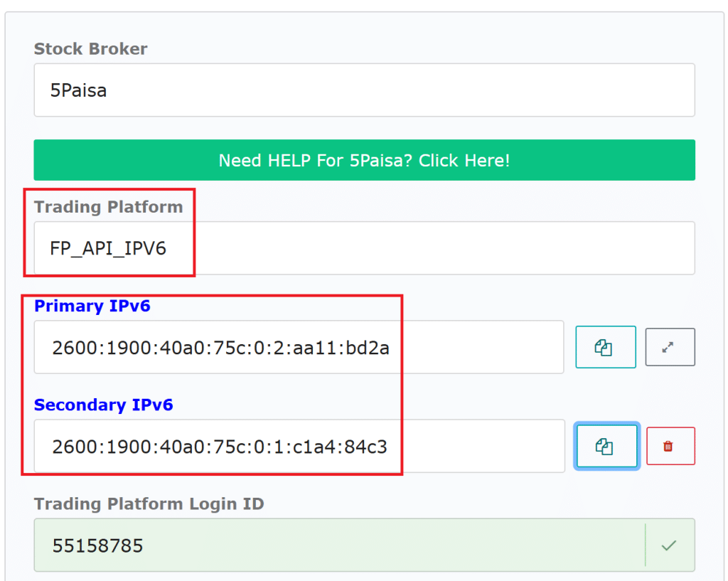Viewport: 728px width, 581px height.
Task: Click the Secondary IPv6 label
Action: tap(104, 405)
